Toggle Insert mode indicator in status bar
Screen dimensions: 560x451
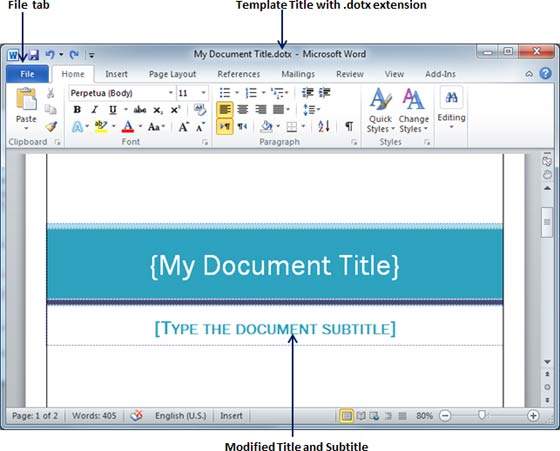[x=231, y=416]
